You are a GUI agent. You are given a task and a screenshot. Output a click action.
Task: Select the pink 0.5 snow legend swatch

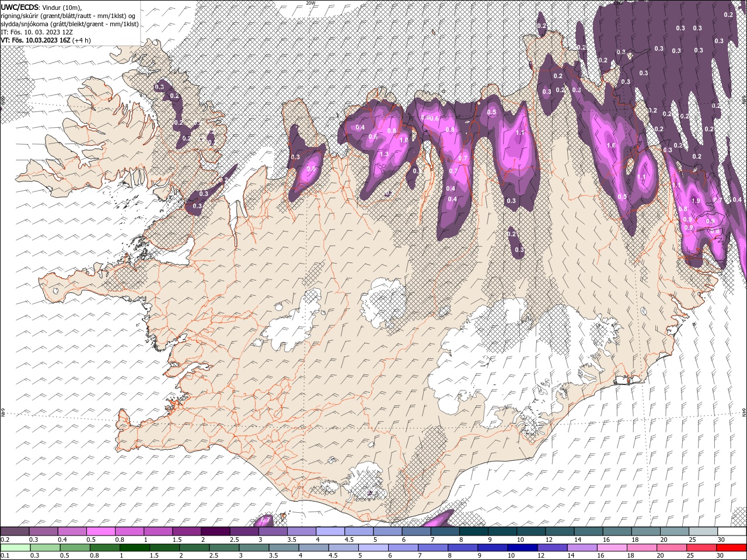point(101,531)
